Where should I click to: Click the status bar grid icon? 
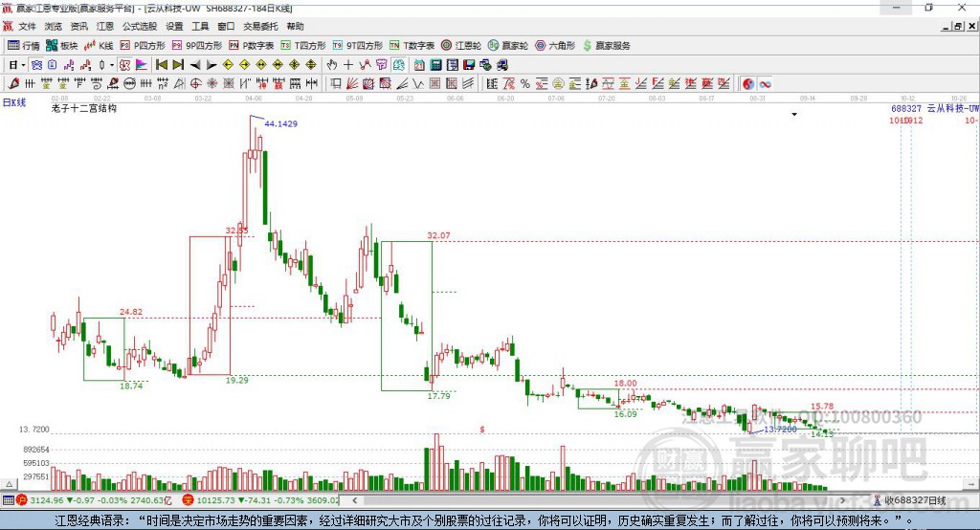8,500
